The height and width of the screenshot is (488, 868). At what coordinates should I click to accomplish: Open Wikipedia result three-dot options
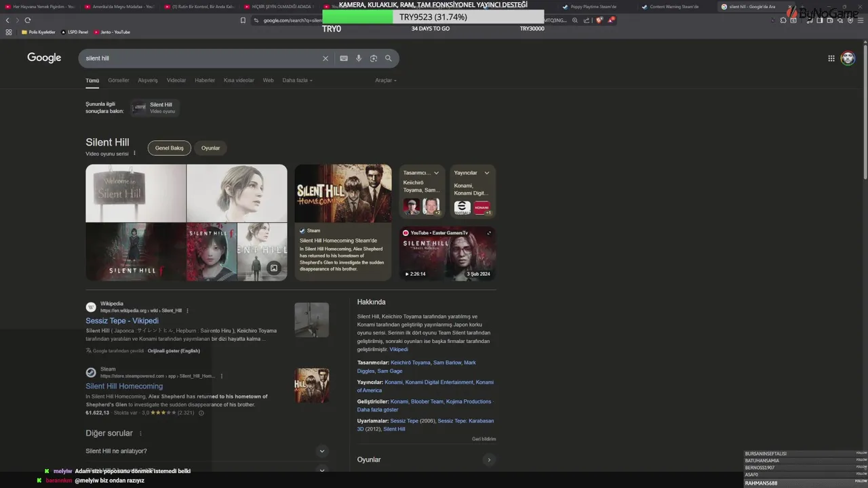(x=187, y=310)
